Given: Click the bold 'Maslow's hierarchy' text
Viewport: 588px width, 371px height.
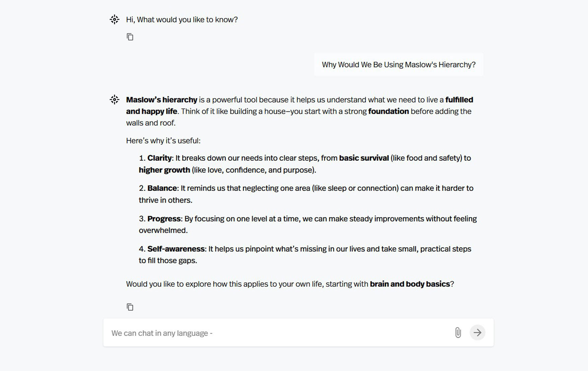Looking at the screenshot, I should [162, 100].
